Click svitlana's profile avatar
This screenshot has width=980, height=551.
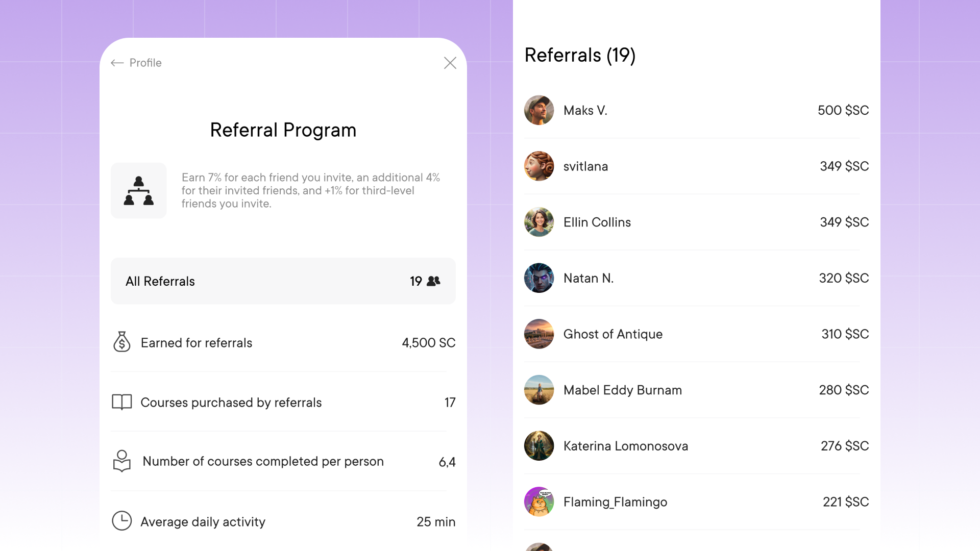(539, 166)
